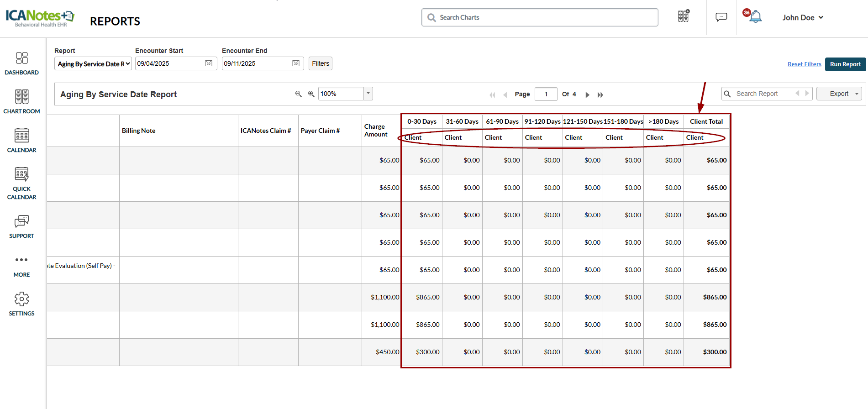Open the zoom percentage dropdown
This screenshot has height=409, width=868.
tap(368, 94)
